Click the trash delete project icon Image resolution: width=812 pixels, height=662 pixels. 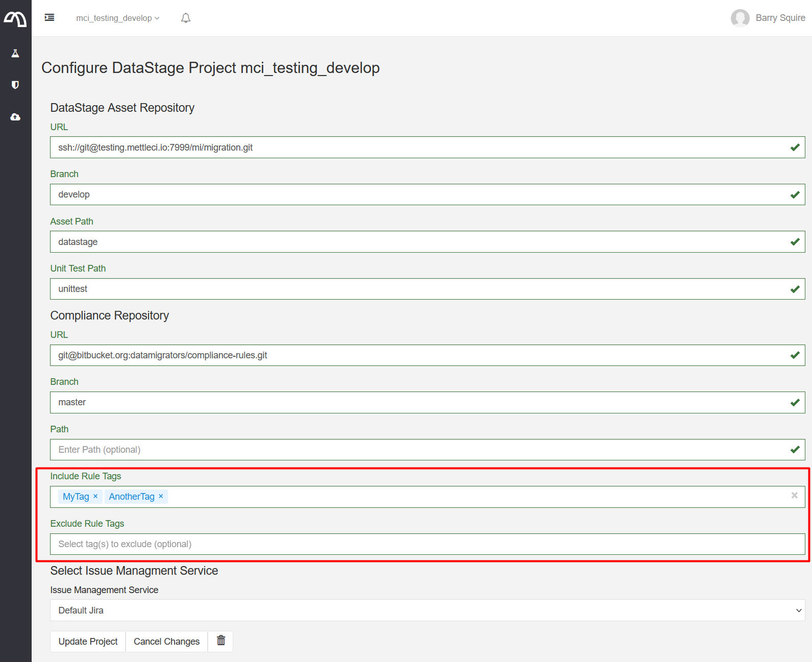point(220,641)
